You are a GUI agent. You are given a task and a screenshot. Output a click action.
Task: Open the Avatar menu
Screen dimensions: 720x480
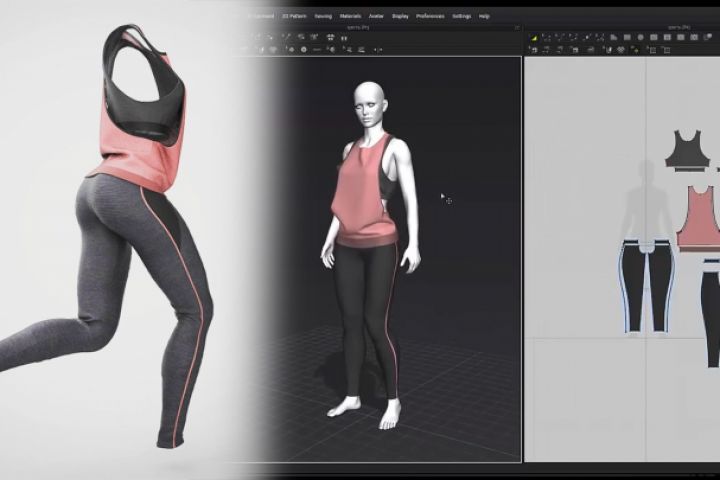coord(376,16)
